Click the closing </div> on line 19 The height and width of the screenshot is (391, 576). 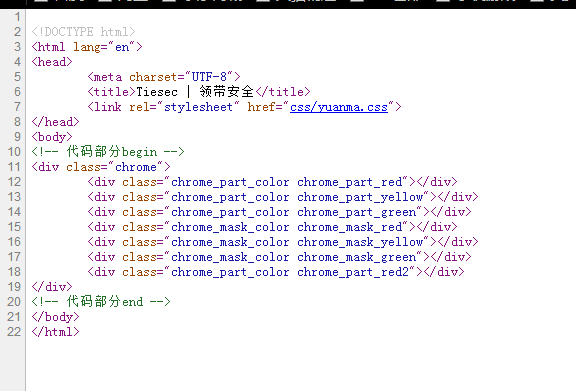pos(52,287)
